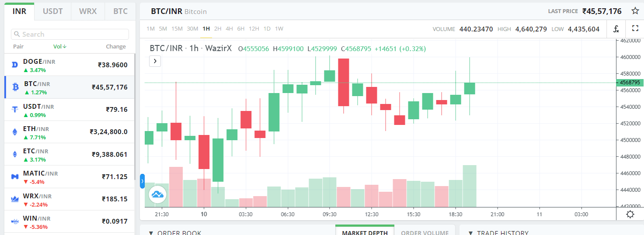Select the WIN/INR pair row
The image size is (644, 235).
pos(70,221)
